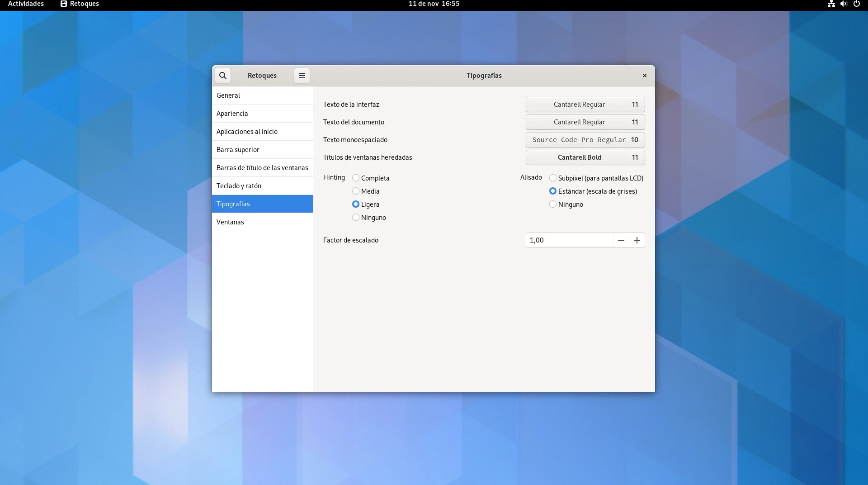This screenshot has width=868, height=485.
Task: Increase scaling factor with the plus button
Action: (x=637, y=240)
